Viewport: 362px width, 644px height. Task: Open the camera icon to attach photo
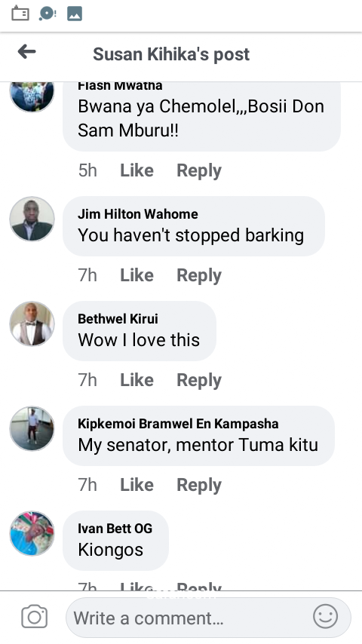(35, 617)
